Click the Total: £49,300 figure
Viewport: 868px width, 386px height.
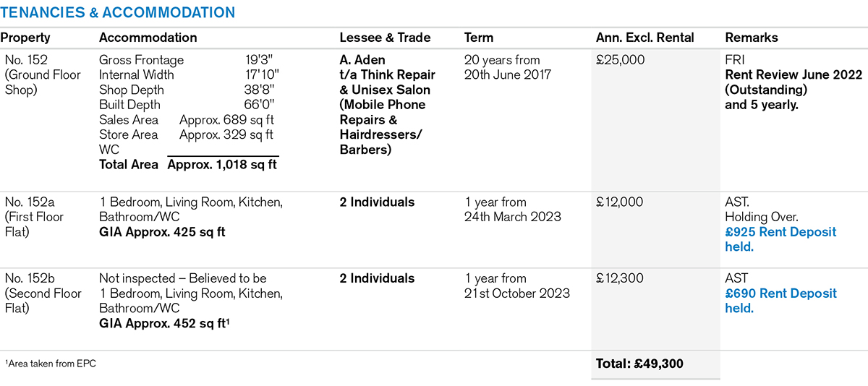coord(639,364)
